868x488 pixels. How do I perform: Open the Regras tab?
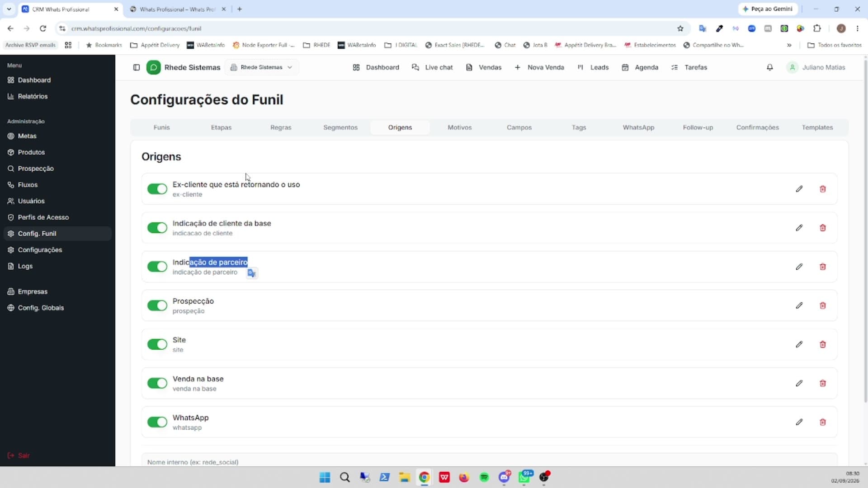click(281, 127)
